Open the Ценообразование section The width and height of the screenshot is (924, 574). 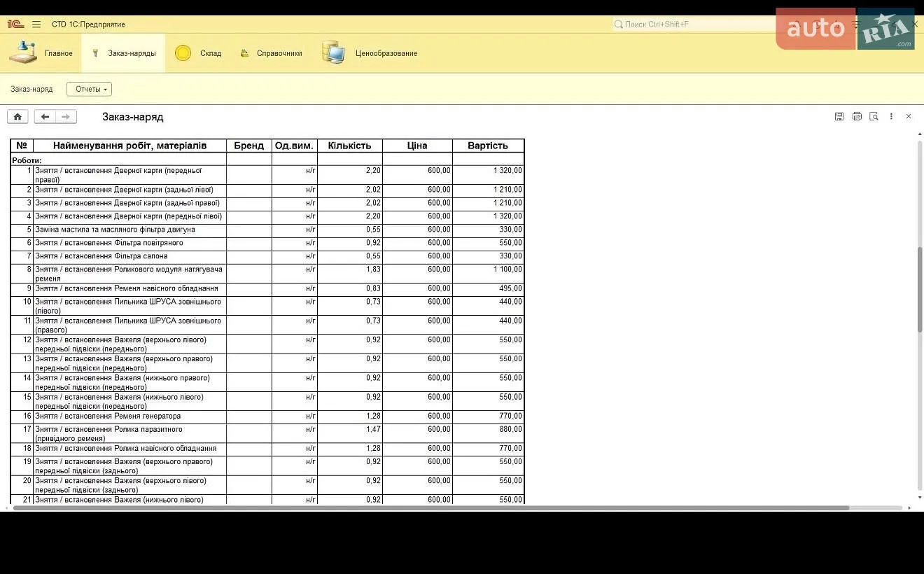[370, 53]
